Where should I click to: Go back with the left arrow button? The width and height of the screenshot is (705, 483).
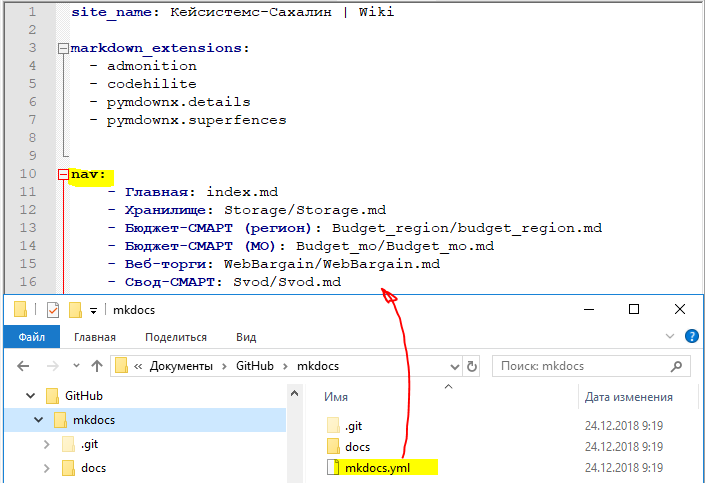coord(23,366)
